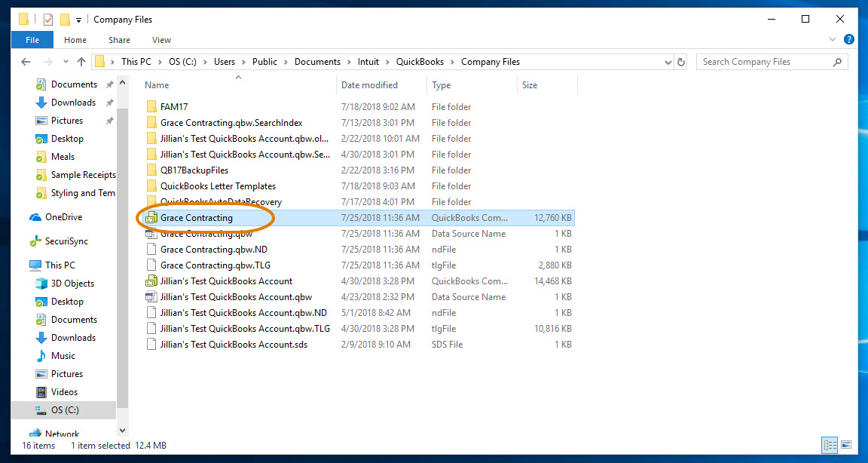The width and height of the screenshot is (868, 463).
Task: Click the OneDrive cloud icon in sidebar
Action: point(36,218)
